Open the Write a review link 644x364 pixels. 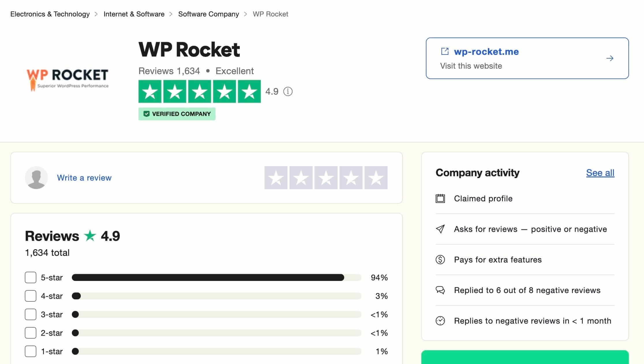click(x=84, y=178)
